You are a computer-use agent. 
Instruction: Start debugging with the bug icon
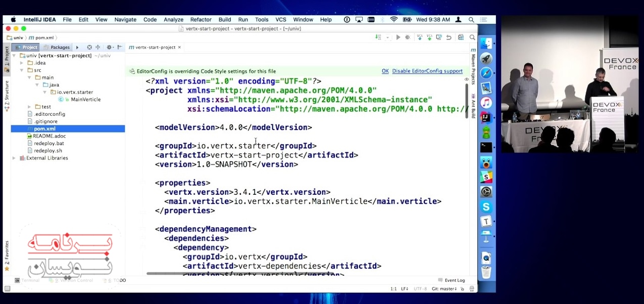pyautogui.click(x=408, y=37)
